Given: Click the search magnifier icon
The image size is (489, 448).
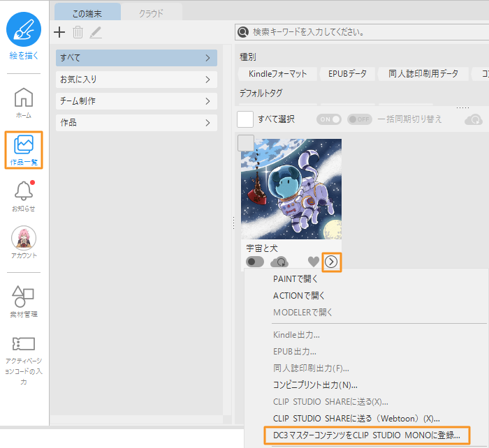Looking at the screenshot, I should coord(243,32).
